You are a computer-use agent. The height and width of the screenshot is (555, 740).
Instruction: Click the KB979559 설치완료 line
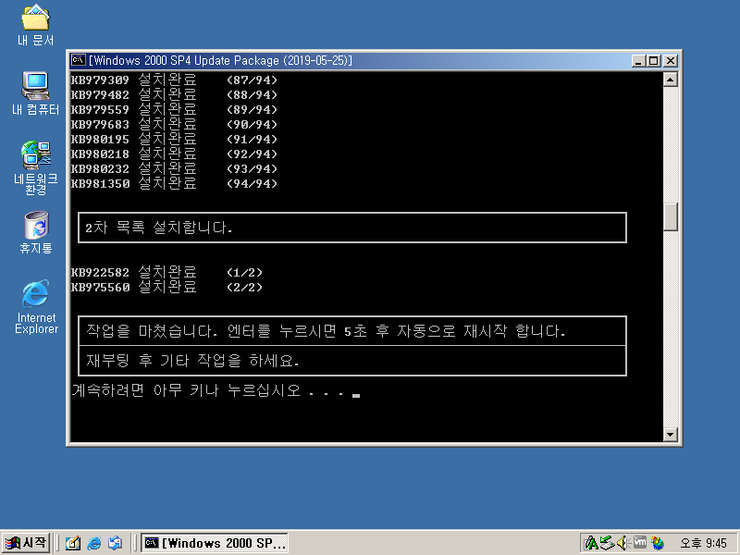point(174,109)
